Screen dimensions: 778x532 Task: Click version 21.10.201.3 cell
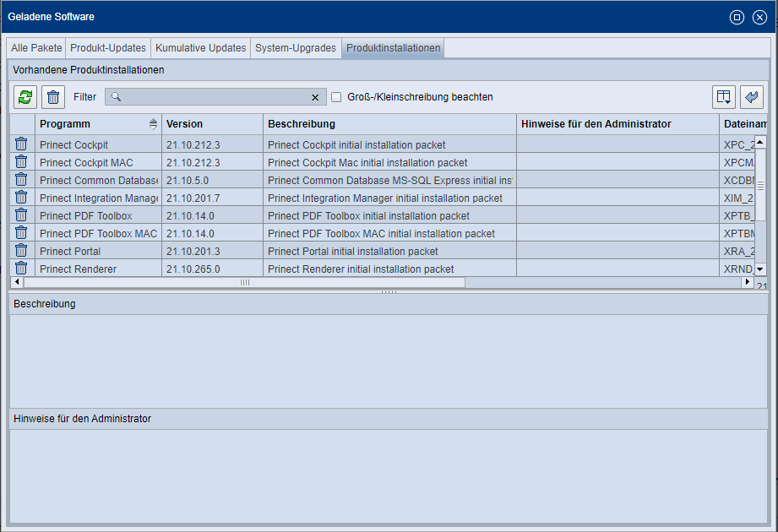pyautogui.click(x=212, y=252)
